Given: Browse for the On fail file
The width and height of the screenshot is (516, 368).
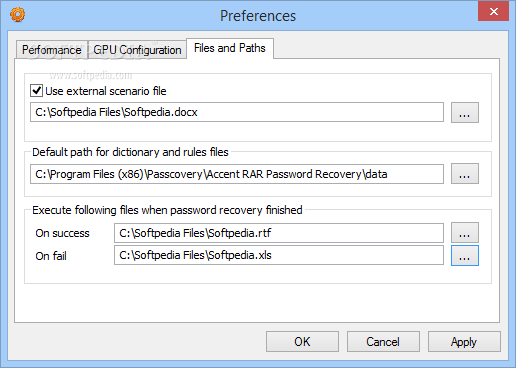Looking at the screenshot, I should coord(465,256).
